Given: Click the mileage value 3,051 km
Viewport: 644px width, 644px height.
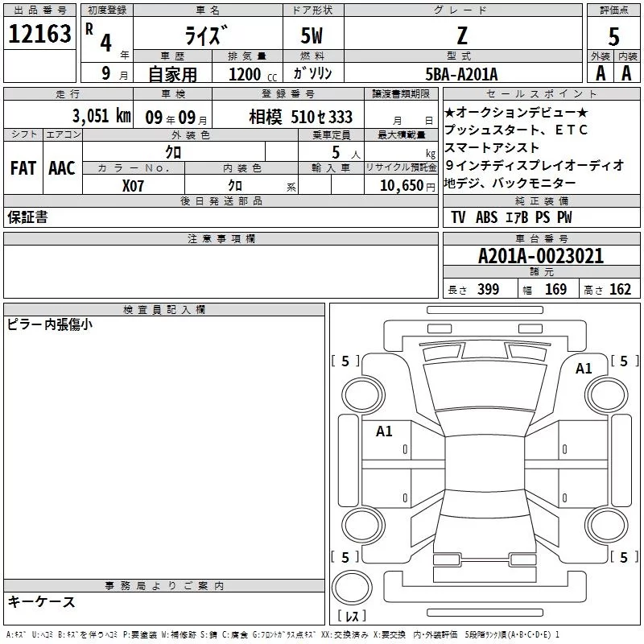Looking at the screenshot, I should [101, 116].
